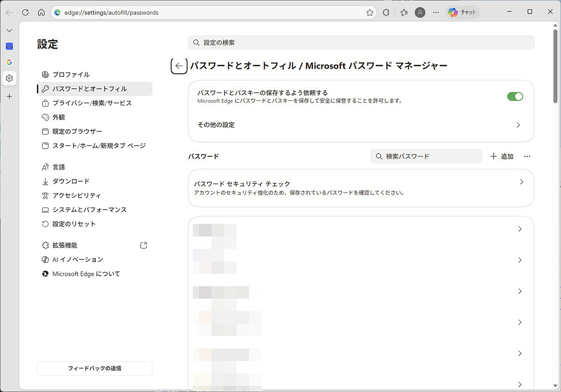
Task: Open 拡張機能 page
Action: [94, 245]
